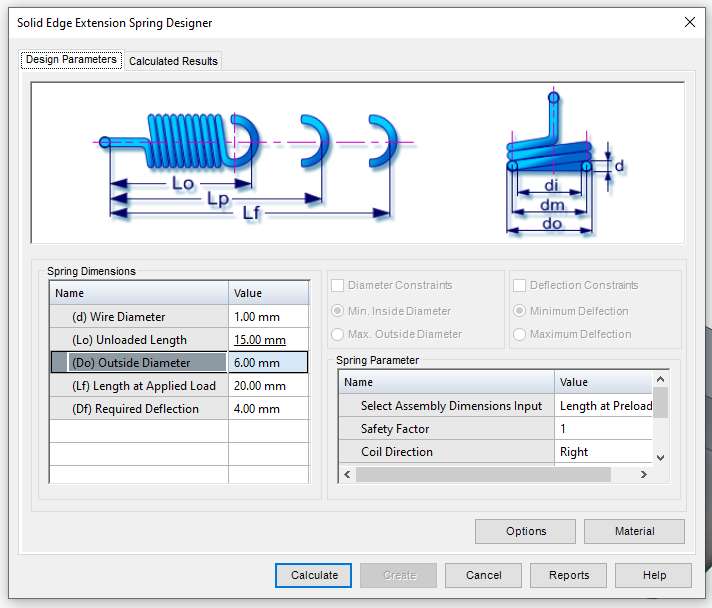712x608 pixels.
Task: Click the Cancel button
Action: click(484, 575)
